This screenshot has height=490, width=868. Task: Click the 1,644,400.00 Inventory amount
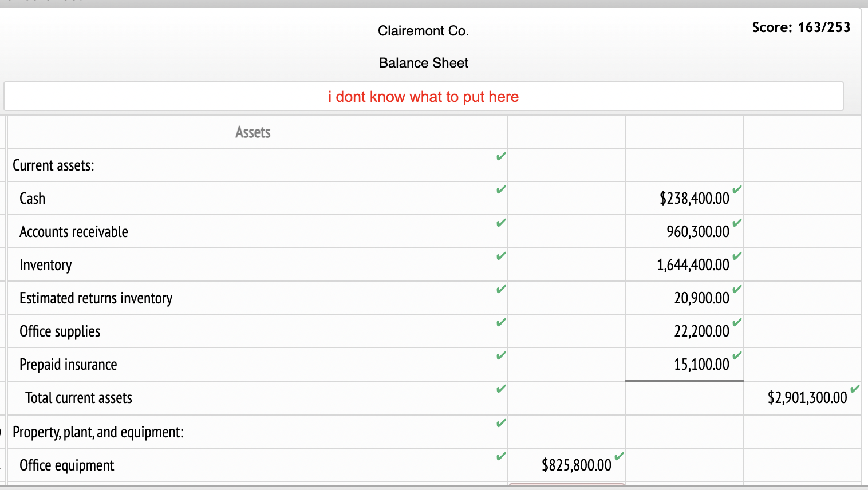click(x=693, y=265)
